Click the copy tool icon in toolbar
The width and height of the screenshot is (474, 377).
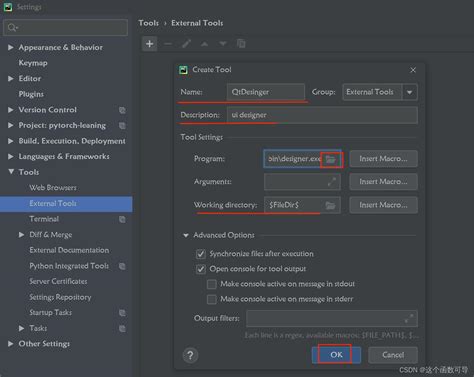(241, 44)
